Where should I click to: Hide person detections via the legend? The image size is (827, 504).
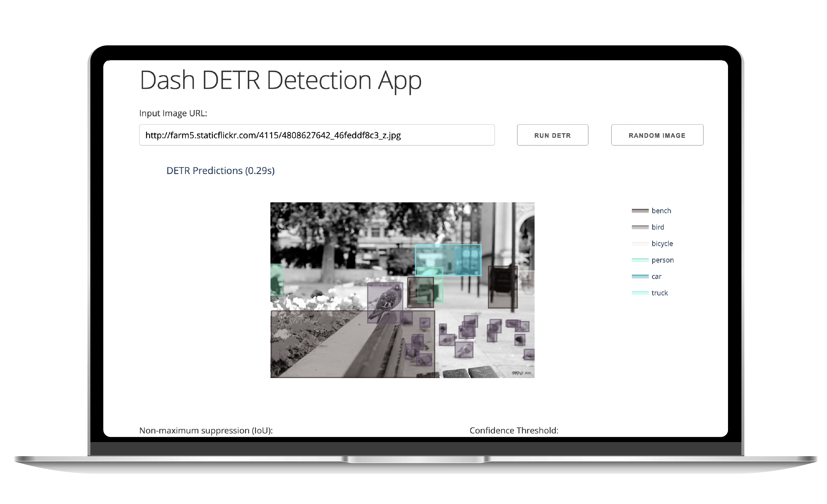tap(662, 260)
